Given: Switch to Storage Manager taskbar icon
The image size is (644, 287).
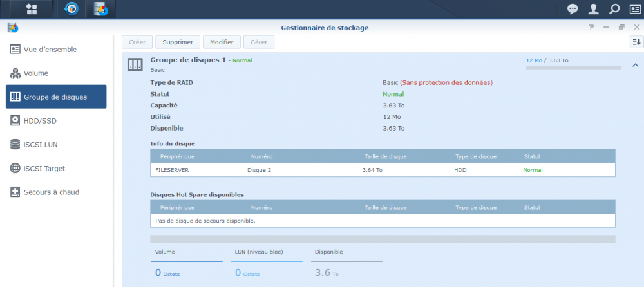Looking at the screenshot, I should (x=100, y=9).
